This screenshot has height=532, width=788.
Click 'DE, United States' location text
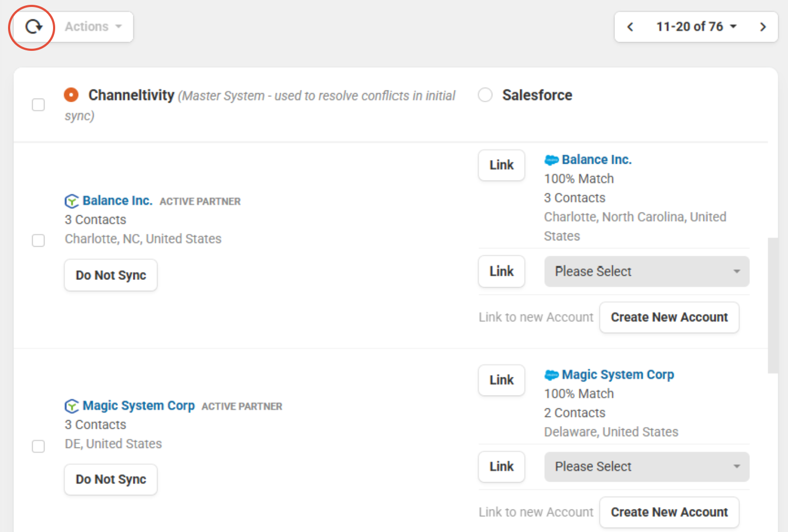113,444
